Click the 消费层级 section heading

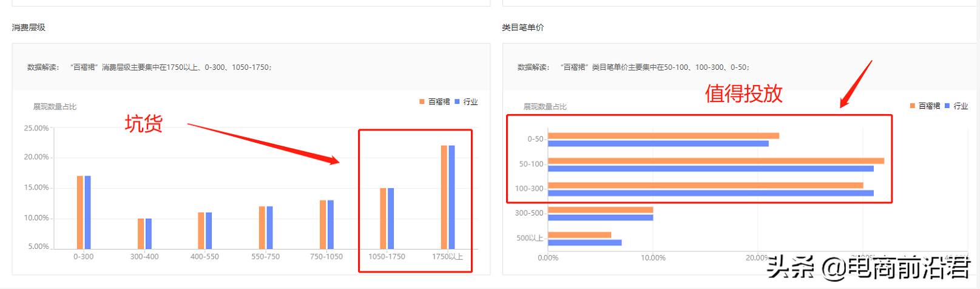coord(29,27)
